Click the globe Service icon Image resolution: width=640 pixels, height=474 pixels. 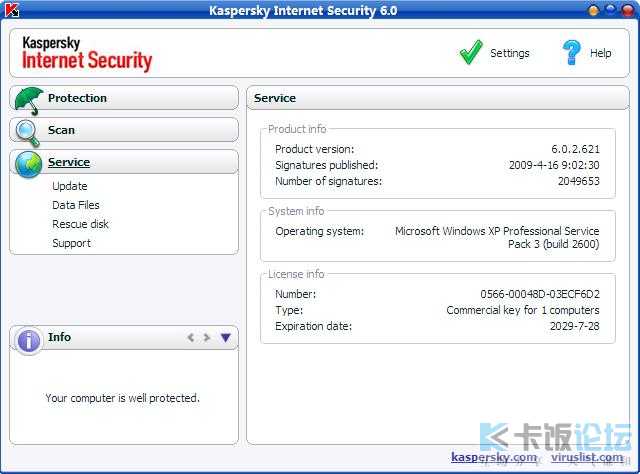click(x=28, y=164)
